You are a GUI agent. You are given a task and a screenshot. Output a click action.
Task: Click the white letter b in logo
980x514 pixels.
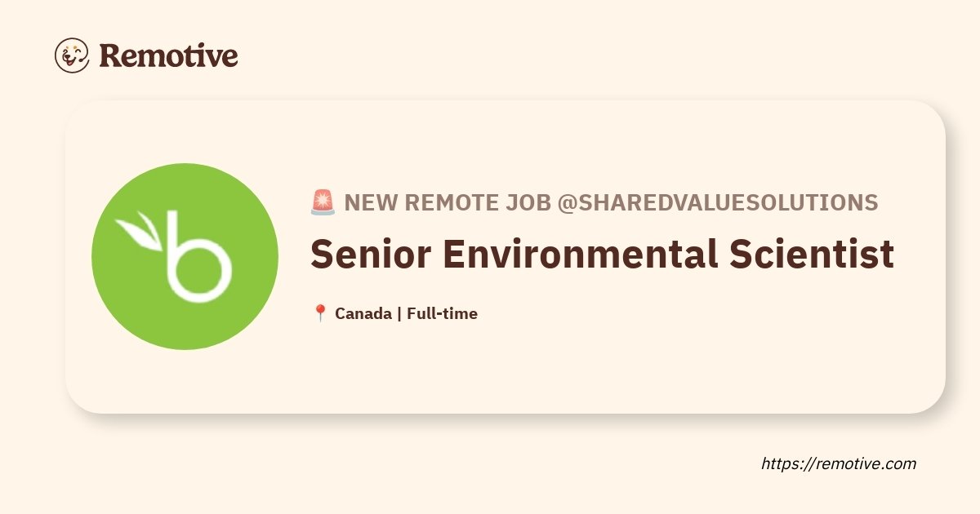(x=198, y=255)
